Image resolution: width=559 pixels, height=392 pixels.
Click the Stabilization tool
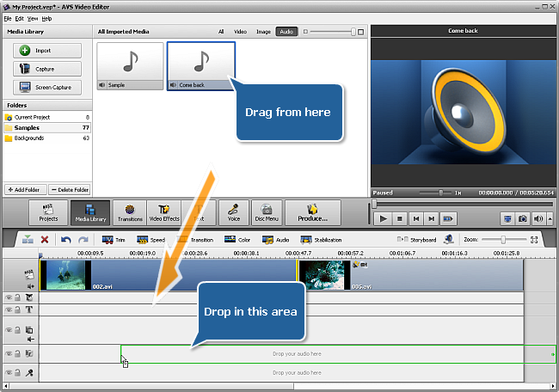pos(321,240)
